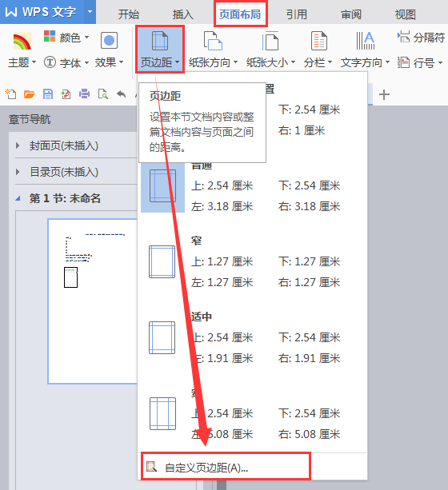The image size is (448, 490).
Task: Click the 分栏 columns icon
Action: point(318,41)
